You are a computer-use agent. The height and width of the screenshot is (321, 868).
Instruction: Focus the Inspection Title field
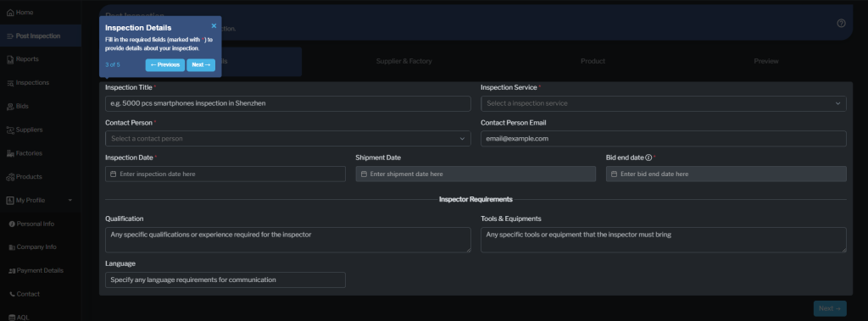(288, 103)
